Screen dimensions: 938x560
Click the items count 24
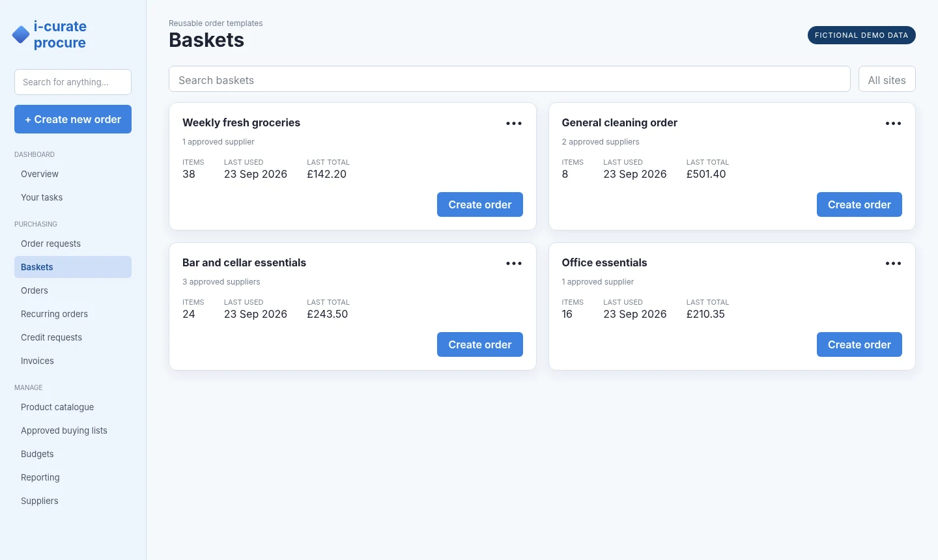click(189, 314)
